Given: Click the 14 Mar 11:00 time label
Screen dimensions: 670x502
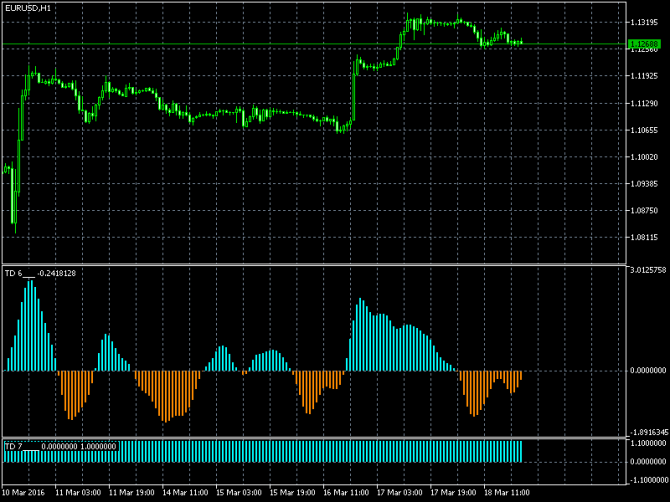Looking at the screenshot, I should pos(185,493).
